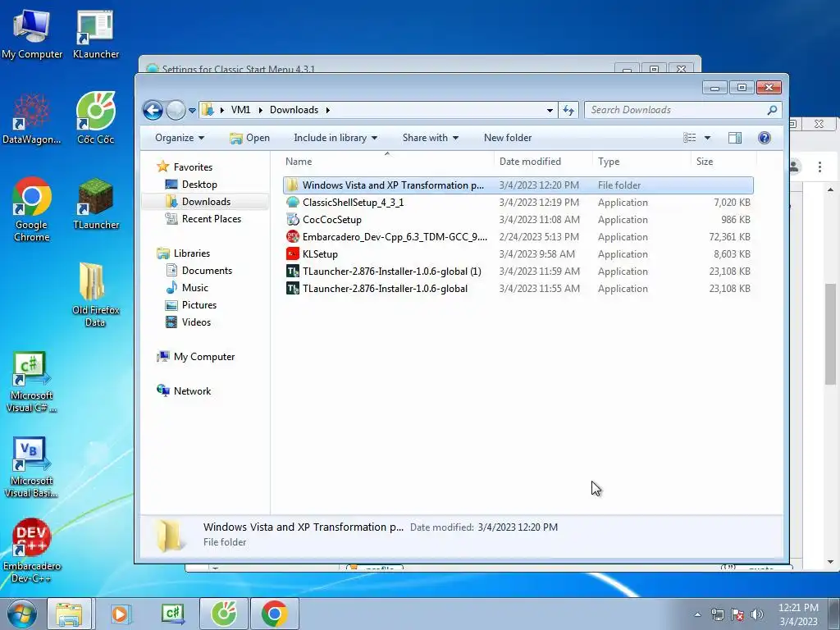This screenshot has width=840, height=630.
Task: Select Recent Places in navigation pane
Action: (x=203, y=218)
